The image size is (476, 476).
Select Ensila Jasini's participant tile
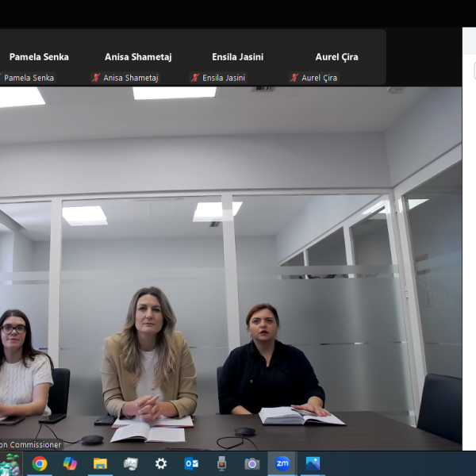pos(237,57)
